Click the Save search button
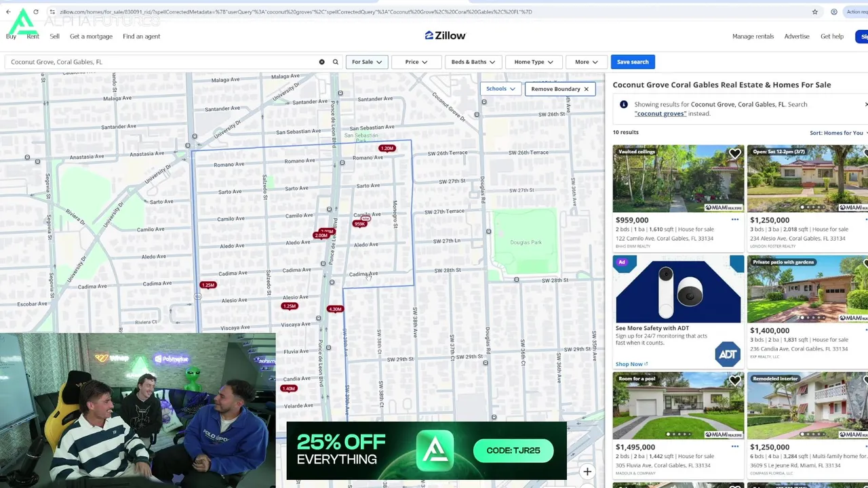Image resolution: width=868 pixels, height=488 pixels. pos(633,62)
